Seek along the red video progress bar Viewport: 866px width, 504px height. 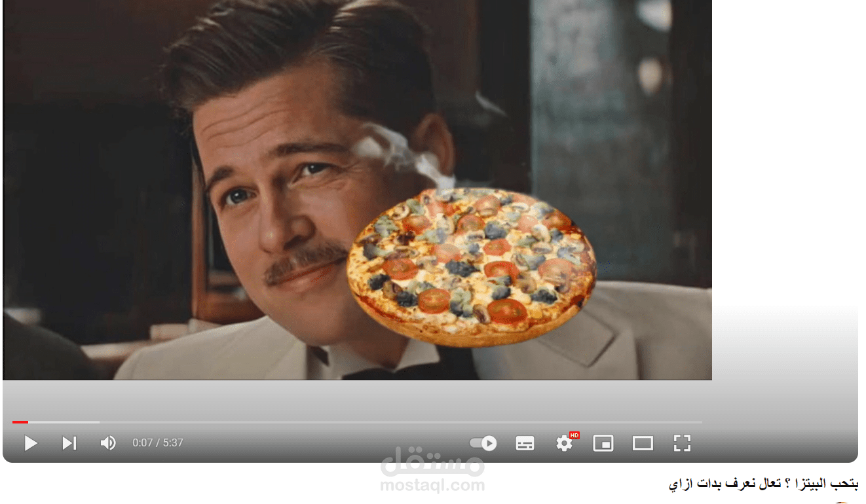pyautogui.click(x=357, y=422)
